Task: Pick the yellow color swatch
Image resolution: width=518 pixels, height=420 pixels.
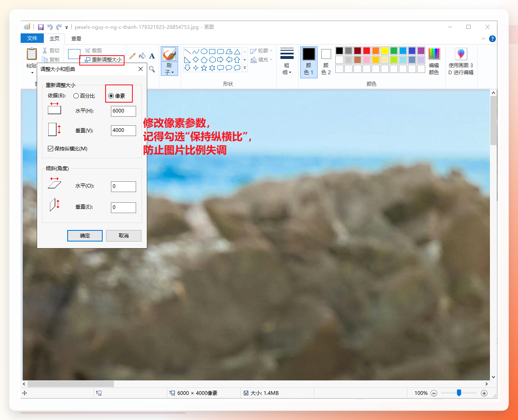Action: pyautogui.click(x=385, y=51)
